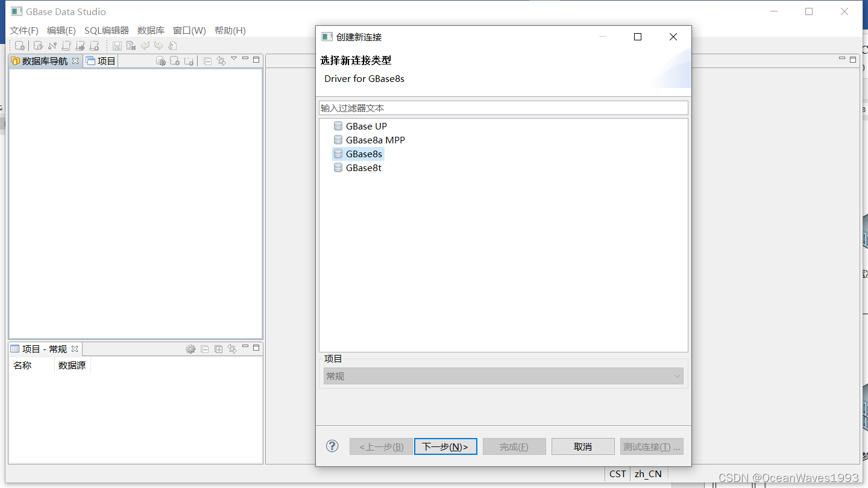The image size is (868, 488).
Task: Click the <上一步(B) button
Action: pyautogui.click(x=381, y=446)
